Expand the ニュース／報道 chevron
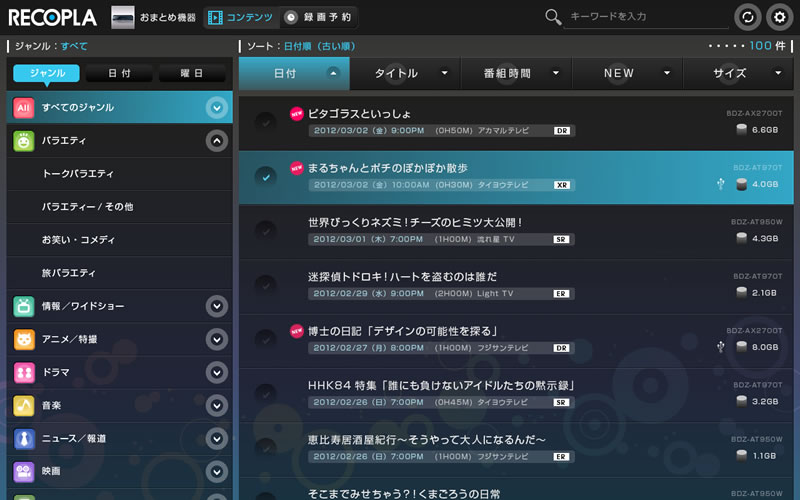 click(x=217, y=439)
